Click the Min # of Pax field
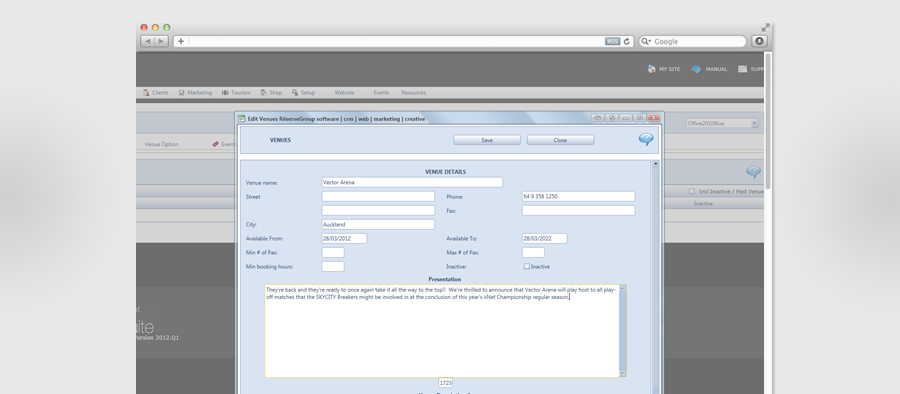This screenshot has height=394, width=900. point(333,253)
